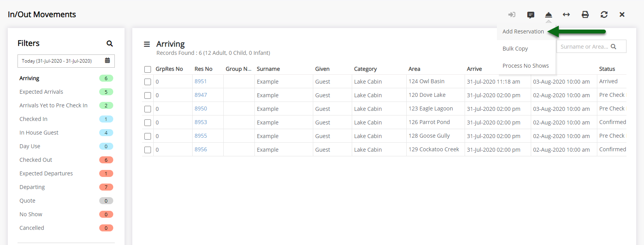644x245 pixels.
Task: Open the Today date range selector
Action: [66, 61]
